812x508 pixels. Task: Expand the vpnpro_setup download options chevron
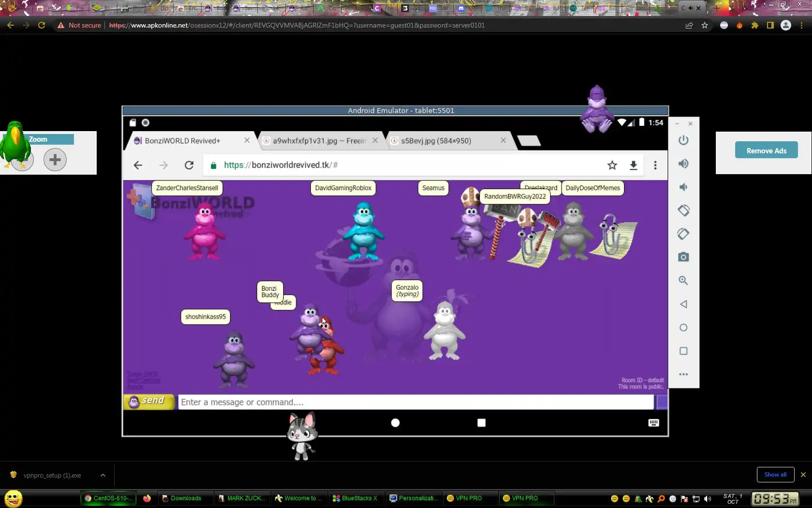coord(103,476)
